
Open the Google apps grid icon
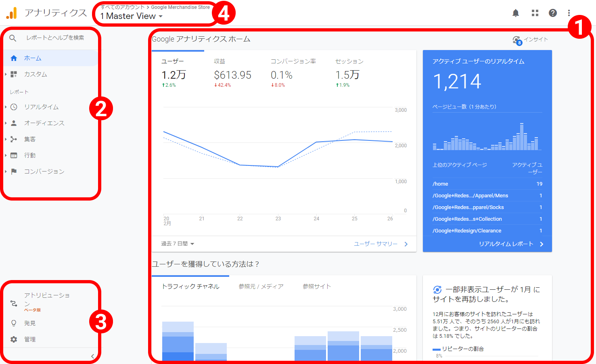click(535, 13)
